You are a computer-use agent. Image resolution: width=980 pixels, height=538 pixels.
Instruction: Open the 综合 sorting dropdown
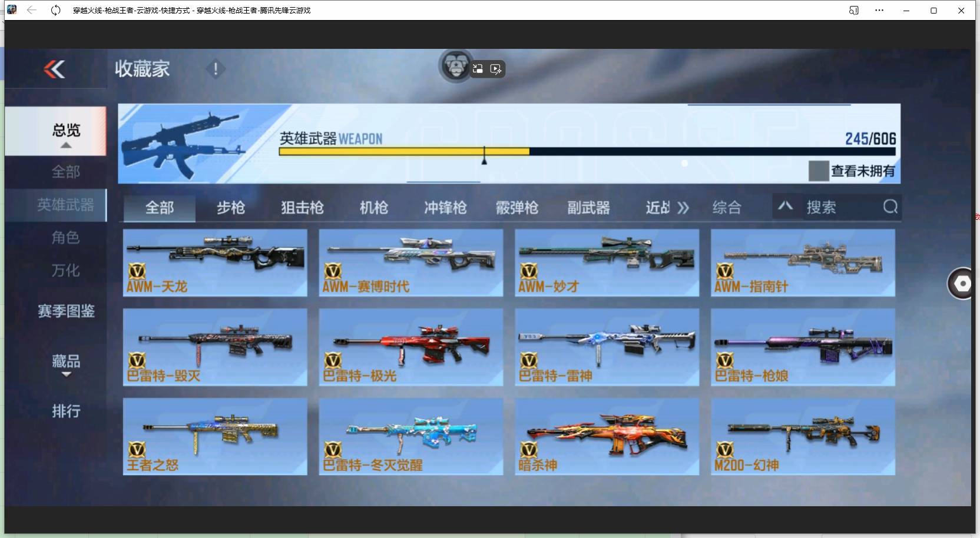[727, 207]
